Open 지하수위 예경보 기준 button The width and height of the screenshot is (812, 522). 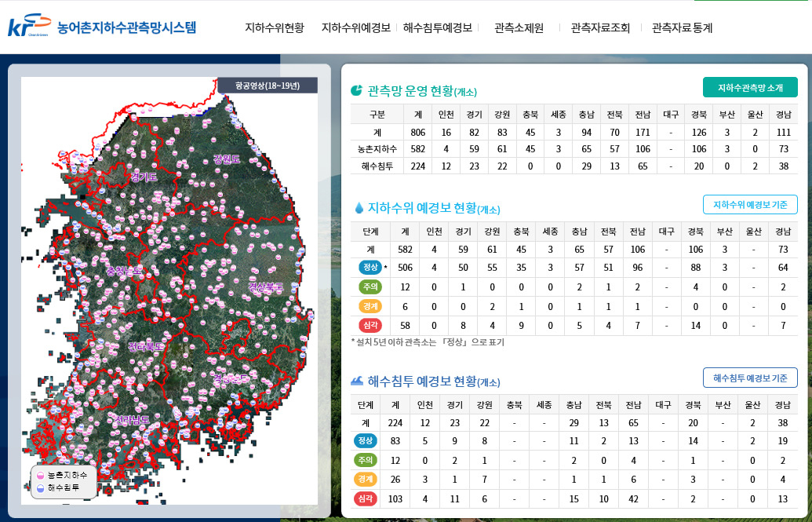click(750, 205)
